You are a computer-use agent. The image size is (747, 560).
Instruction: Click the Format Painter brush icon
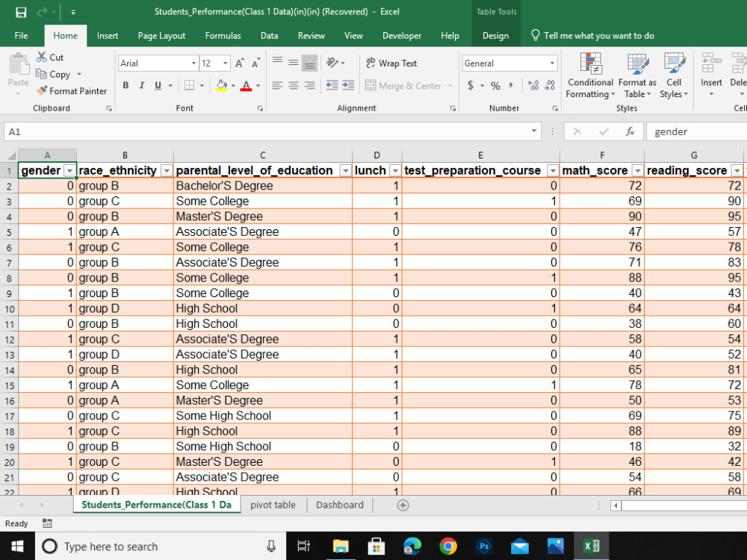pos(42,90)
